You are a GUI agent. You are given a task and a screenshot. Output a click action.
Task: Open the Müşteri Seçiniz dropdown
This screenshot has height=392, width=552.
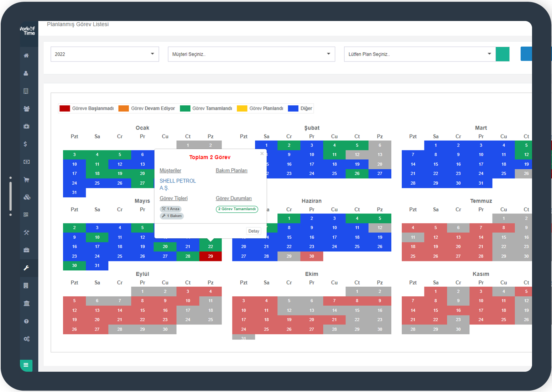[251, 54]
